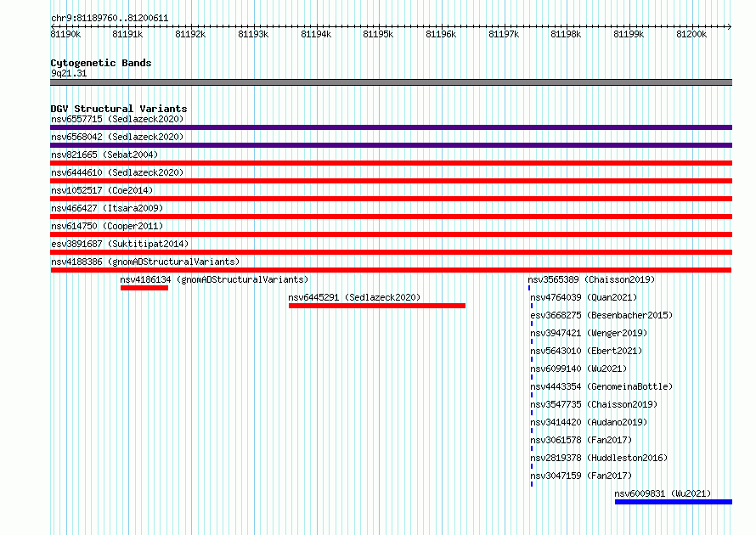The width and height of the screenshot is (756, 535).
Task: Select the nsv4443354 (GenomeinaBottle) label
Action: (601, 386)
